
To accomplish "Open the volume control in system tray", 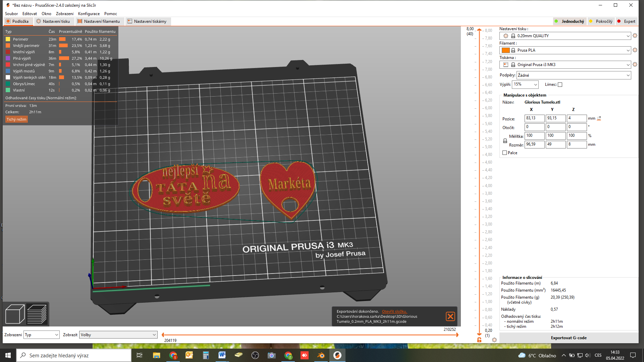I will (587, 355).
